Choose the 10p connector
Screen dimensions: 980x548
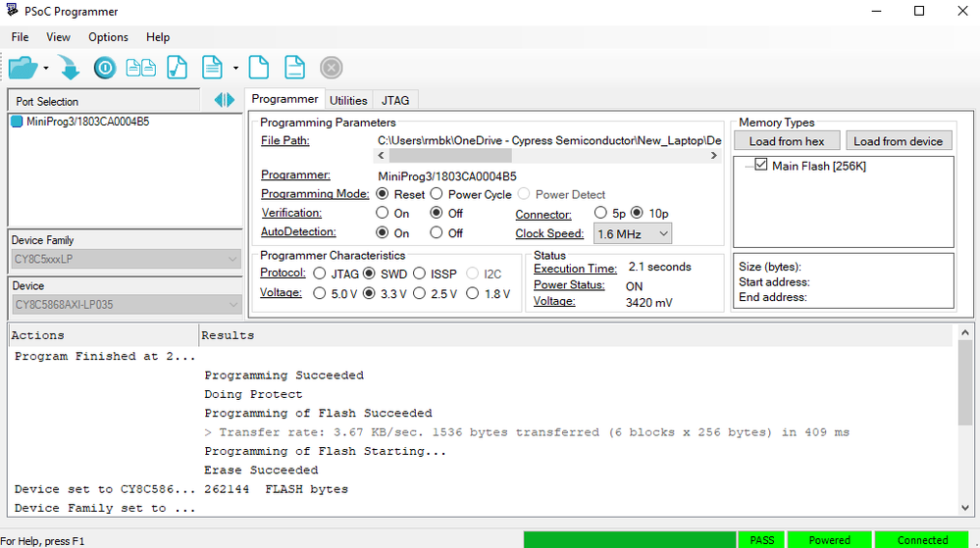tap(637, 213)
